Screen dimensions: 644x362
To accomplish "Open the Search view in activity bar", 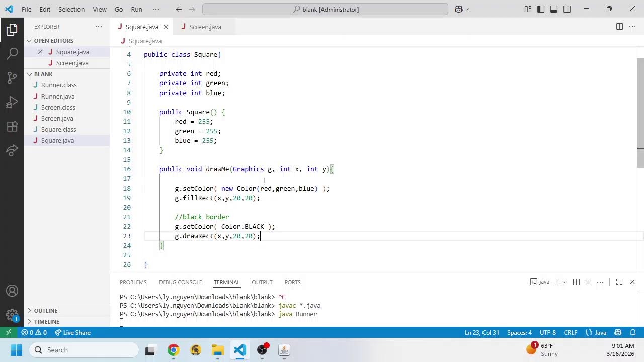I will coord(12,53).
